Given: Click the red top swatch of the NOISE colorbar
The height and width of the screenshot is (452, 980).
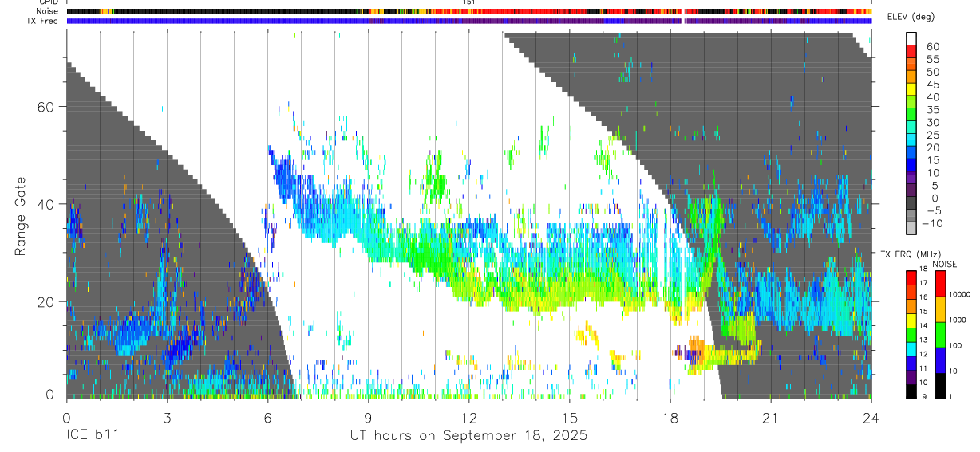Looking at the screenshot, I should pyautogui.click(x=940, y=283).
